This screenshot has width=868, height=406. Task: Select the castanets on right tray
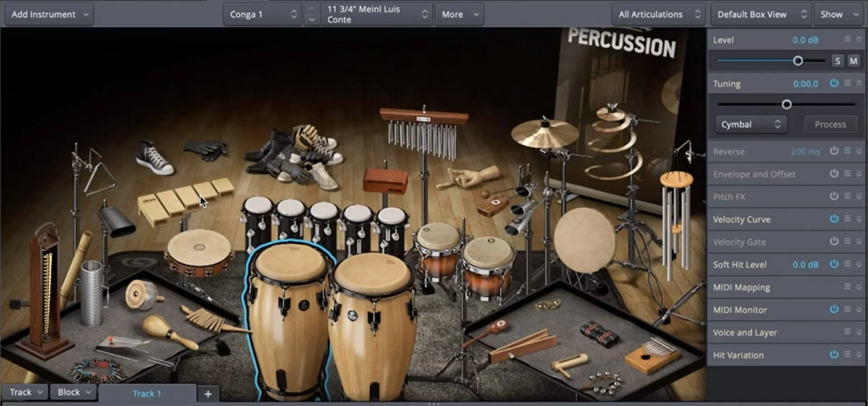tap(599, 335)
